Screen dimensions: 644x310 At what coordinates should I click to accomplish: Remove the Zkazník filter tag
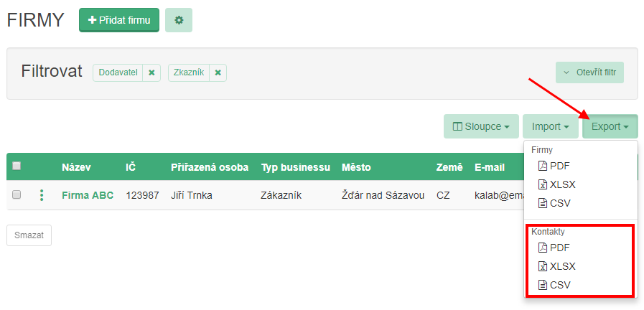pyautogui.click(x=218, y=72)
